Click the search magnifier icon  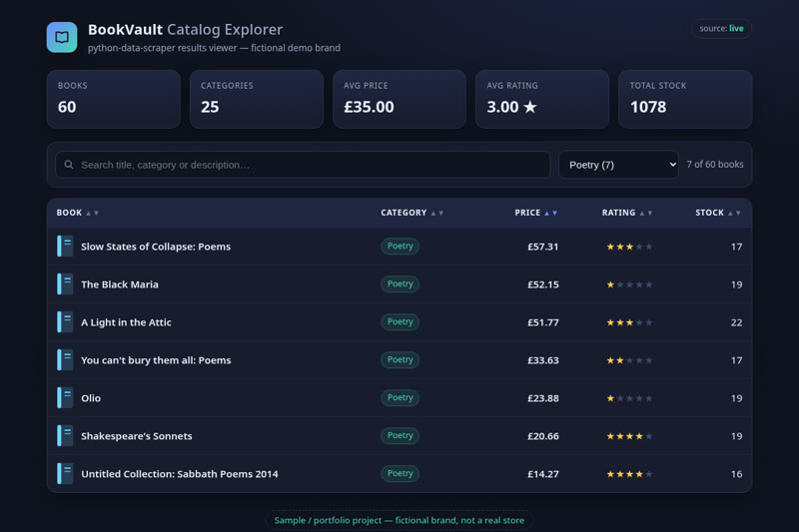69,165
